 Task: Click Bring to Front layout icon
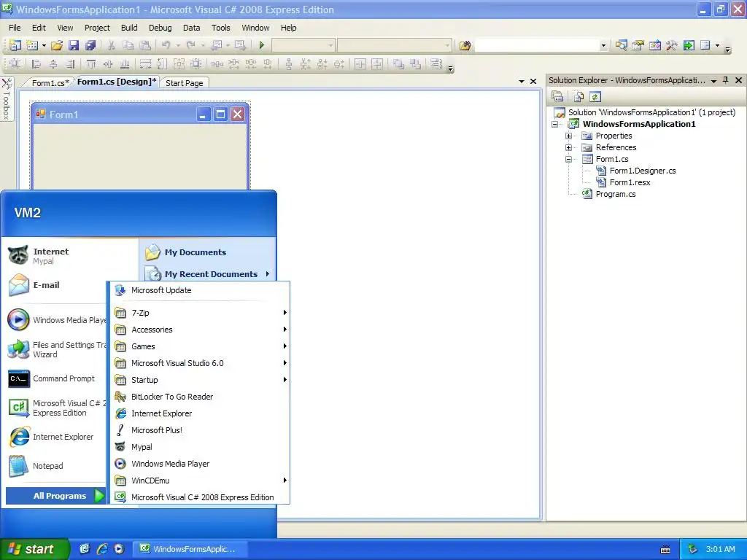coord(398,64)
